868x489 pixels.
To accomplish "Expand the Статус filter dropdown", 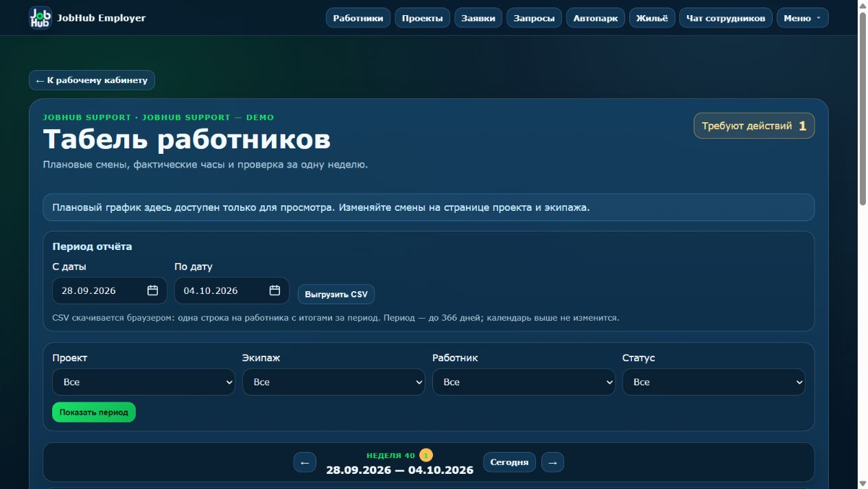I will click(x=714, y=382).
